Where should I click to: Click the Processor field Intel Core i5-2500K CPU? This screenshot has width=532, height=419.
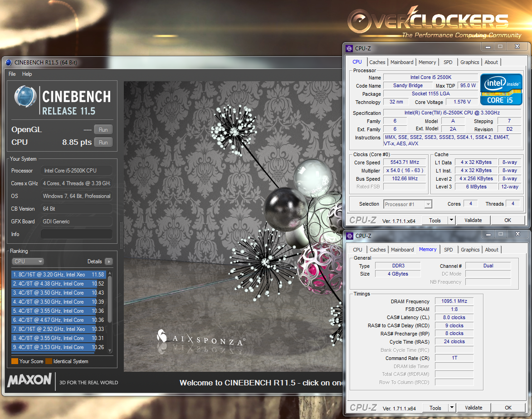click(x=76, y=170)
